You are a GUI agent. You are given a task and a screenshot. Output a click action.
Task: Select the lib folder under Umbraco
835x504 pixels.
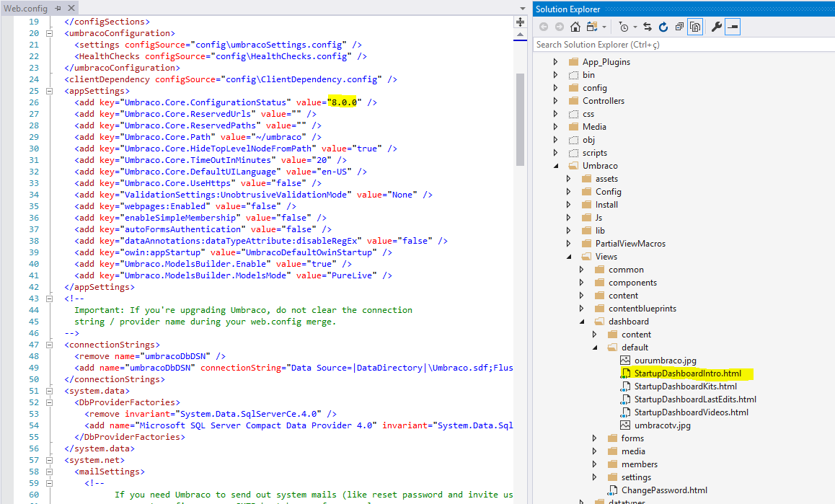600,231
